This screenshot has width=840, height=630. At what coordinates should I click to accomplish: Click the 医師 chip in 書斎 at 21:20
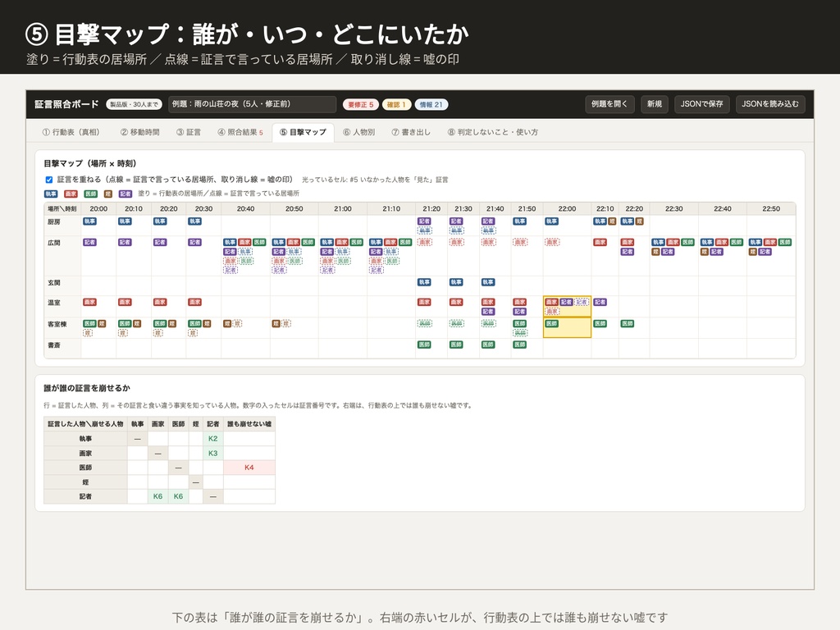tap(424, 345)
